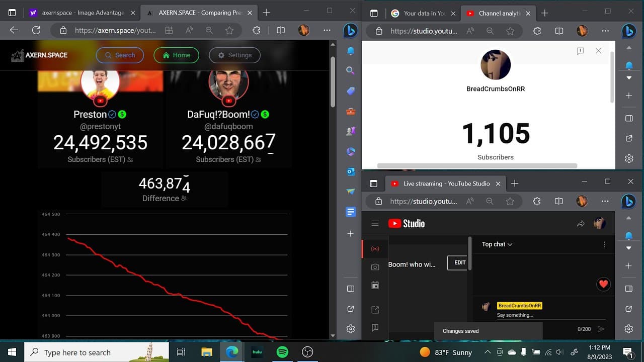
Task: Click the axern.space address bar
Action: tap(116, 30)
